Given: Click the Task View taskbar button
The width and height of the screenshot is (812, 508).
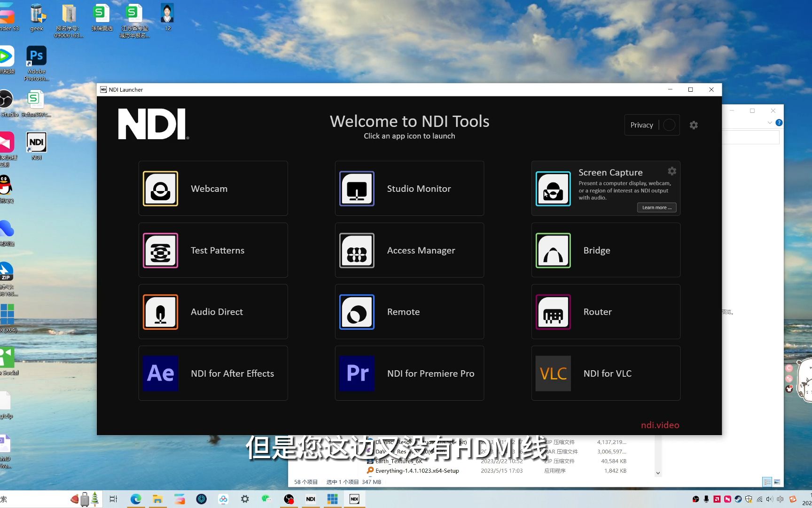Looking at the screenshot, I should (x=113, y=499).
